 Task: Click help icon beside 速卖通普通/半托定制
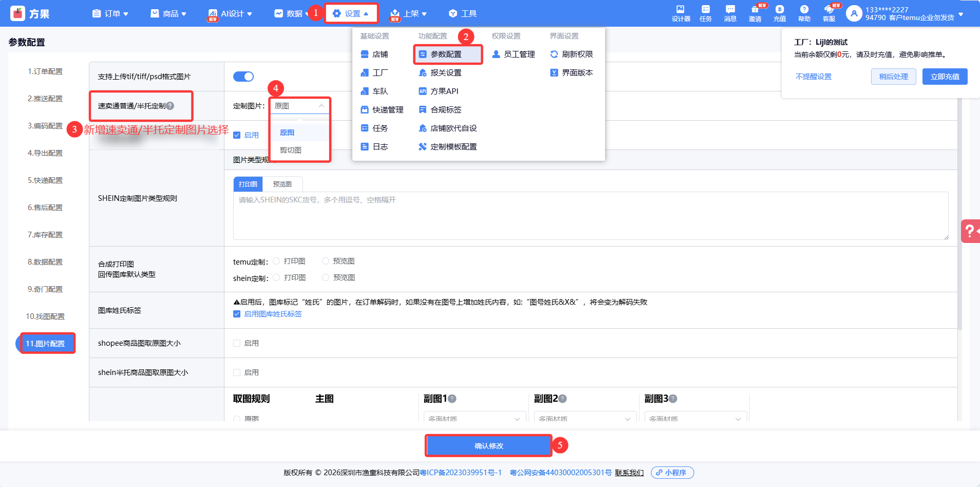pyautogui.click(x=170, y=106)
